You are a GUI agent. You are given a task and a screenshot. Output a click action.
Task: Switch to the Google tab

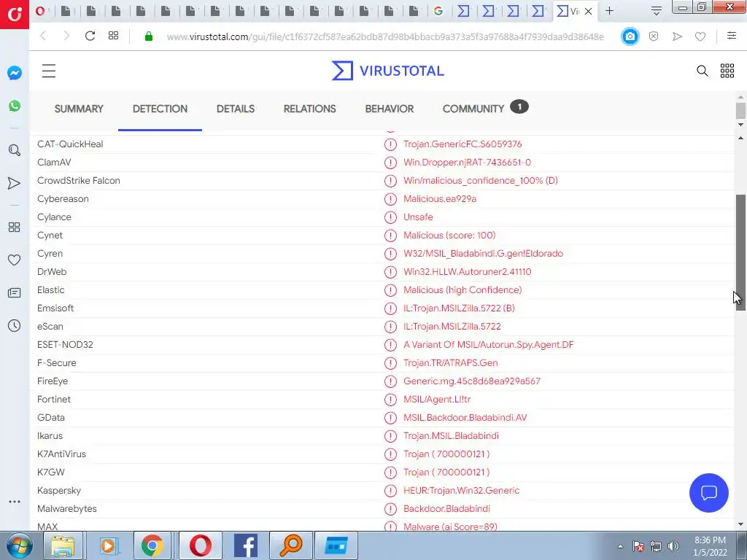(438, 11)
